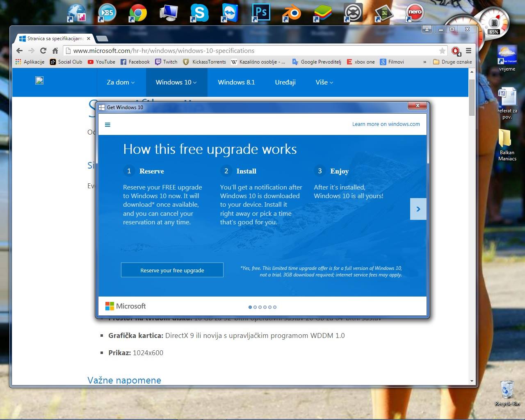This screenshot has height=420, width=525.
Task: Click the Važne napomene heading link
Action: pos(124,380)
